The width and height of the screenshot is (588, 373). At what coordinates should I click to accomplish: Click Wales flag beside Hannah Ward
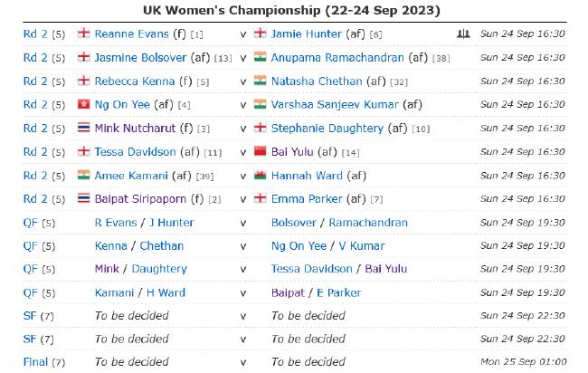point(260,175)
